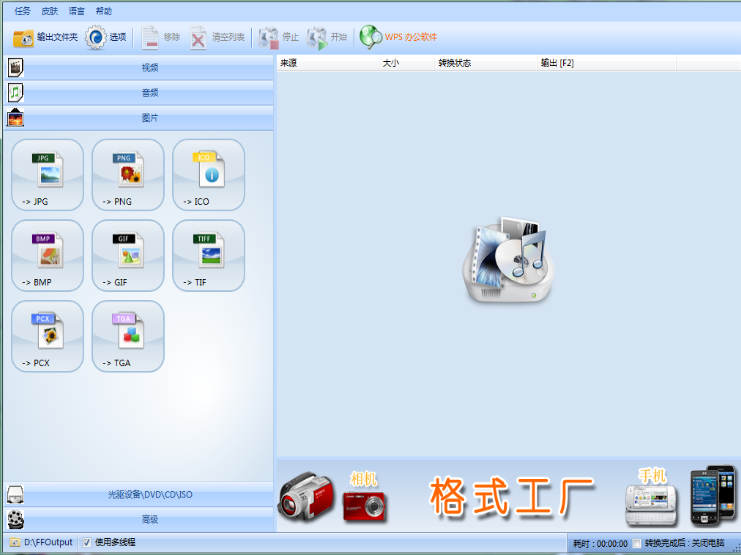Start conversion with 开始 button
The width and height of the screenshot is (741, 555).
(327, 37)
